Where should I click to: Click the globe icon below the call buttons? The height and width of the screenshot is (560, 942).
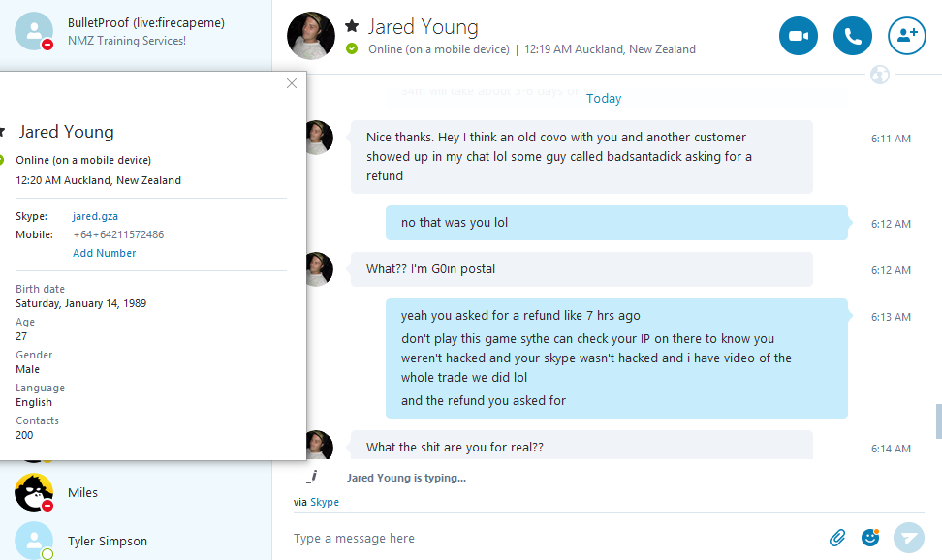point(879,75)
